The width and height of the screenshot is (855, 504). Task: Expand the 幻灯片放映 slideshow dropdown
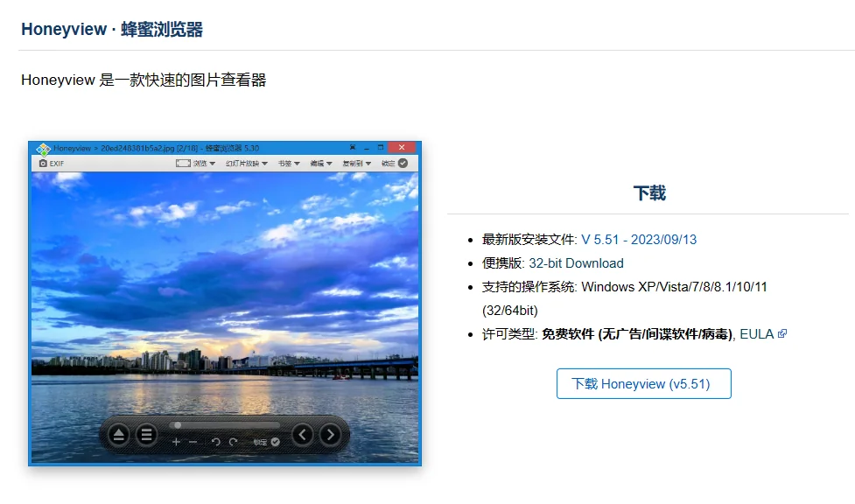click(247, 163)
